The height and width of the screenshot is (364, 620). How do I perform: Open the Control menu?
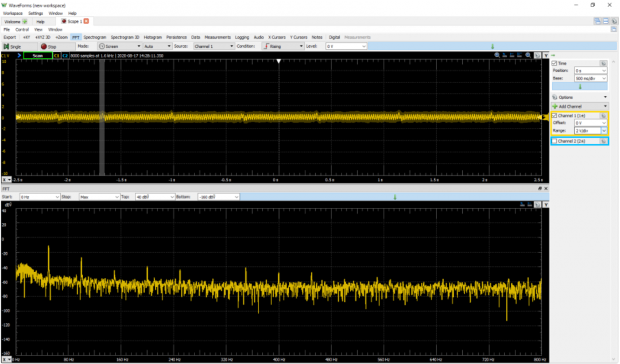tap(22, 29)
